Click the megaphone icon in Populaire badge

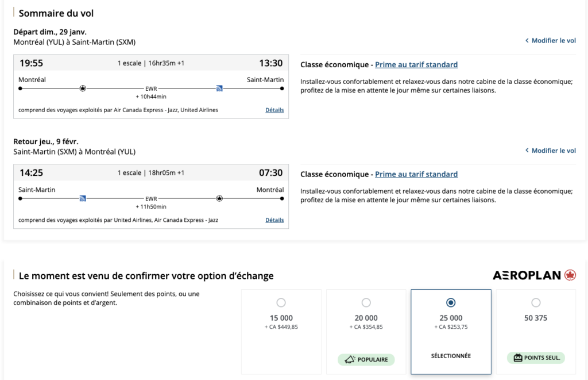pos(350,360)
